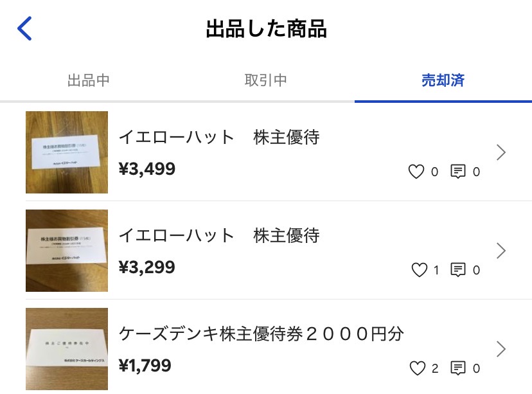This screenshot has width=532, height=394.
Task: Open ケーズデンキ株主優待券２０００円分 listing title
Action: click(x=262, y=334)
